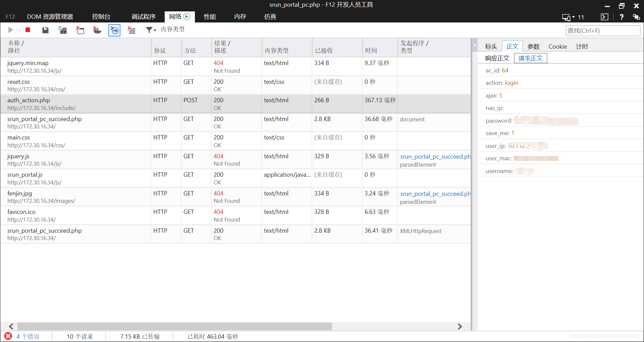Clear session list icon
644x342 pixels.
[x=131, y=30]
